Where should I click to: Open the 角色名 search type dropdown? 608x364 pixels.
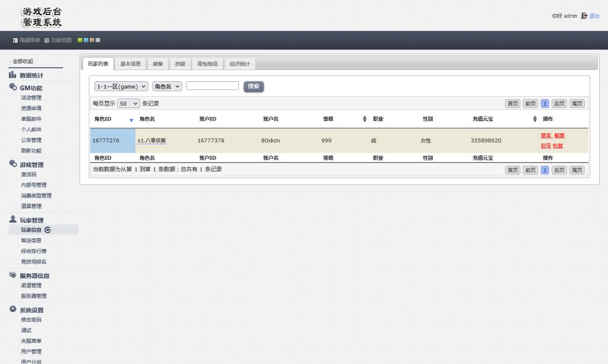[x=167, y=86]
